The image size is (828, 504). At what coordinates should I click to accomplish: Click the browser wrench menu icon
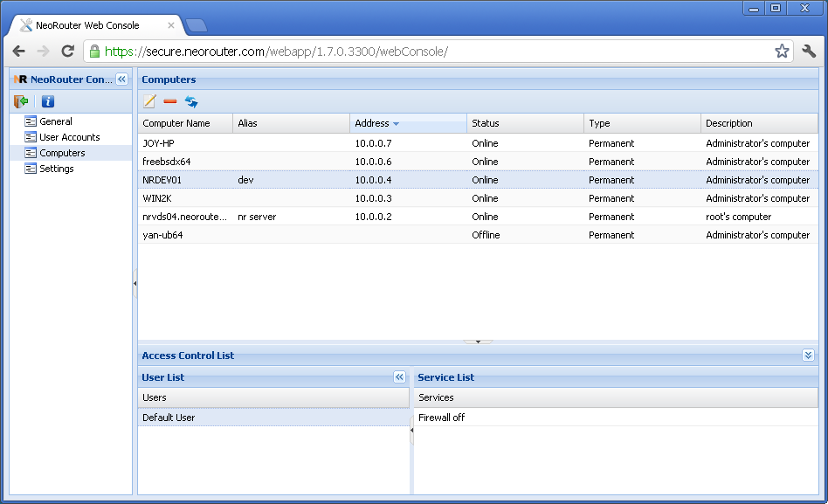point(808,52)
